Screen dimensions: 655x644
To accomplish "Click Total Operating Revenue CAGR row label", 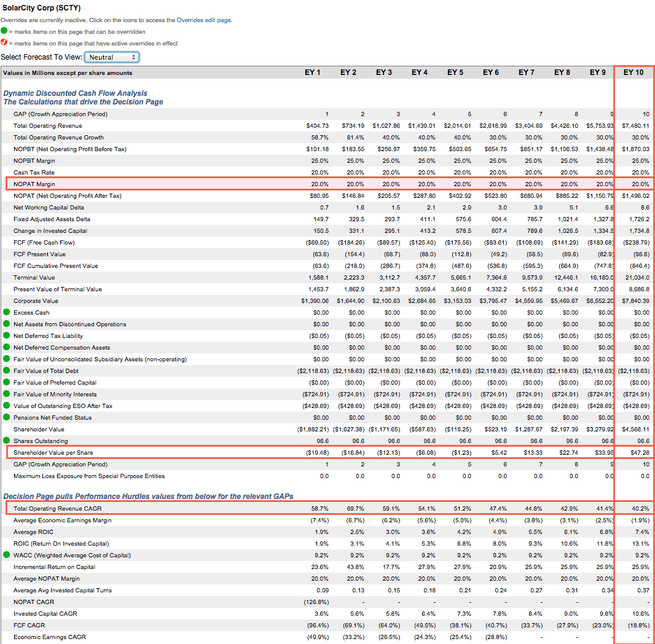I will pyautogui.click(x=57, y=509).
